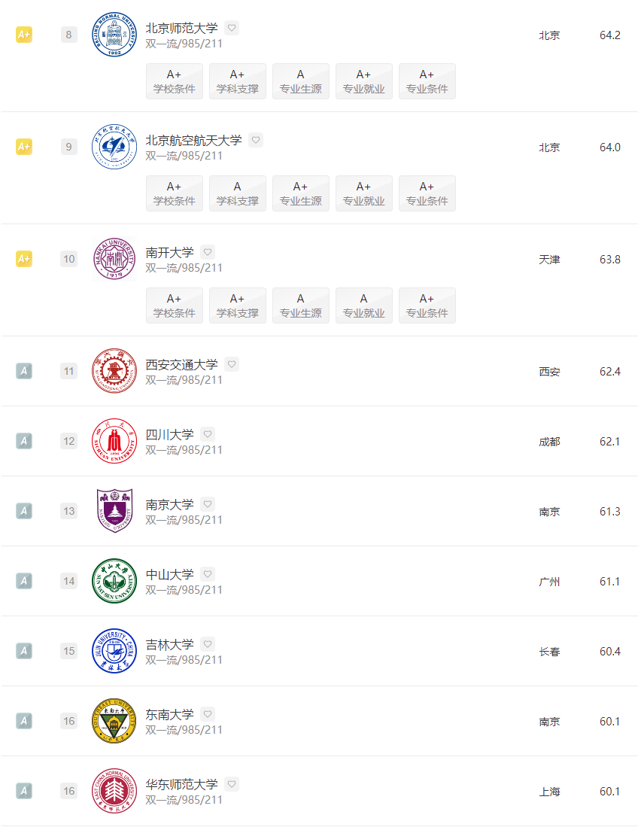The image size is (644, 827).
Task: Open the 中山大学 name link
Action: point(169,574)
